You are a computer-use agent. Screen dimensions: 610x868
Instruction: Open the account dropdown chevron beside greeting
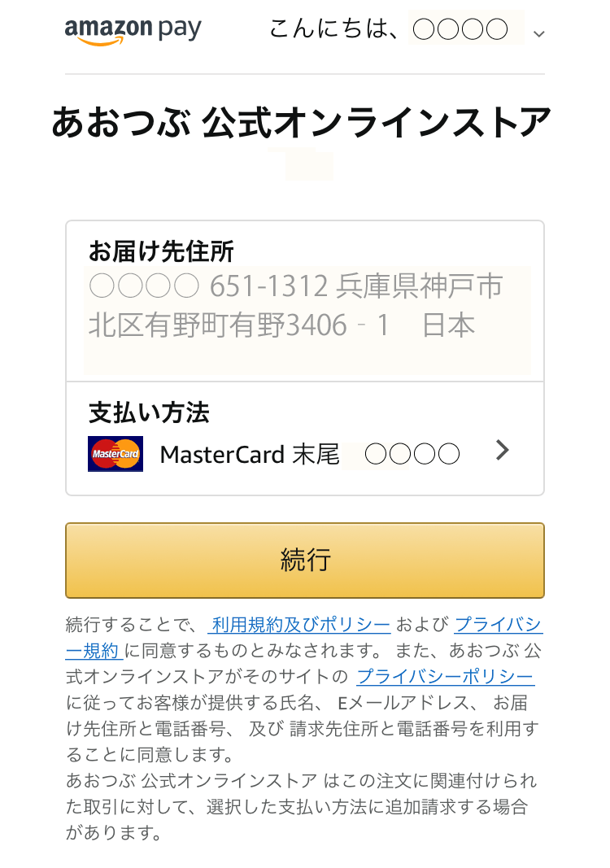click(x=538, y=34)
